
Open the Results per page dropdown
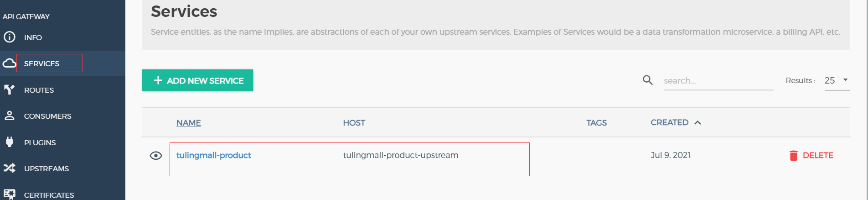[x=837, y=80]
